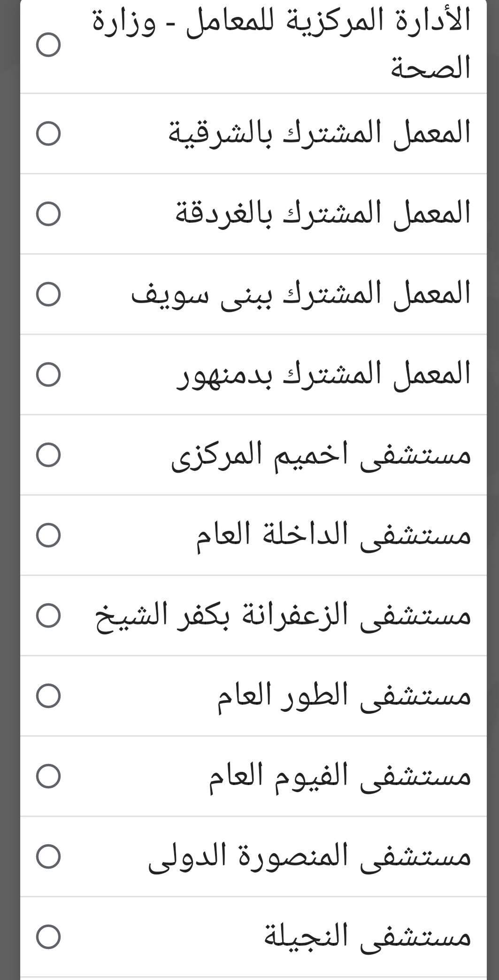This screenshot has height=980, width=499.
Task: Pick مستشفى الزعفرانة بكفر الشيخ radio button
Action: pos(48,615)
